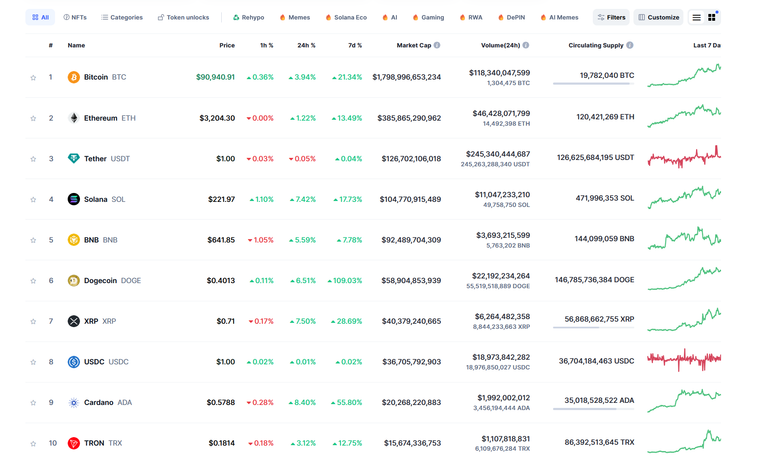Favorite TRON with the star toggle

coord(33,443)
